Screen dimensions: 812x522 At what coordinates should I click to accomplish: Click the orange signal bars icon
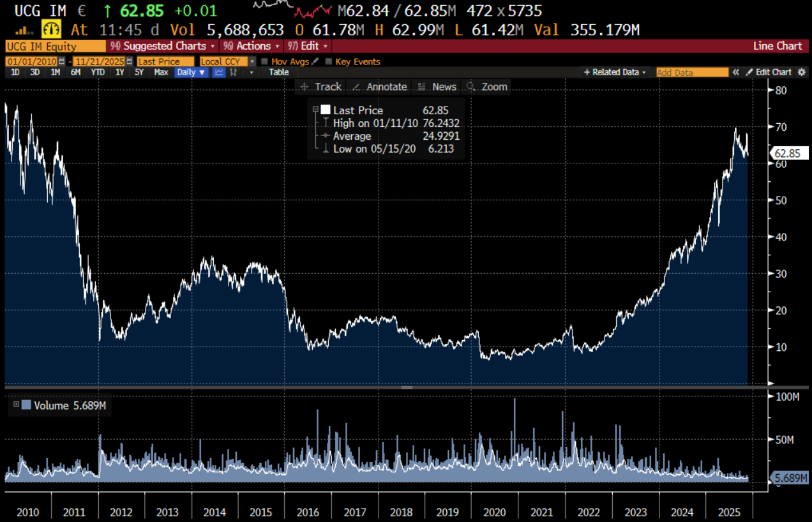pos(25,30)
